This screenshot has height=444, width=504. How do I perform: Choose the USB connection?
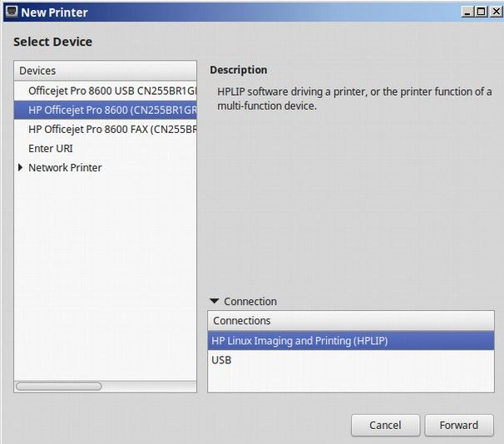tap(351, 360)
